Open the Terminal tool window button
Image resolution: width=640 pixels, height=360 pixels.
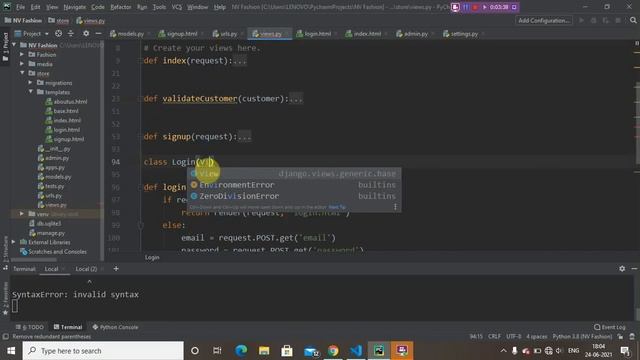[68, 327]
